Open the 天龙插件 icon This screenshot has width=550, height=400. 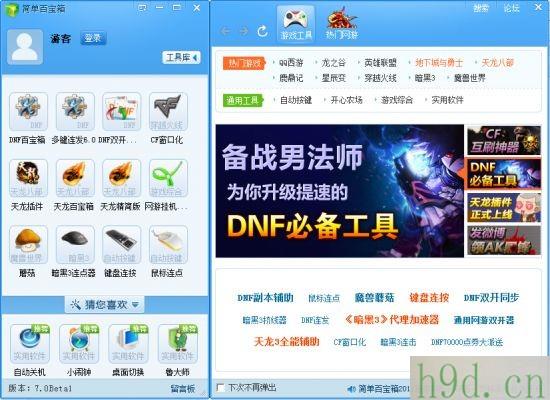(28, 178)
